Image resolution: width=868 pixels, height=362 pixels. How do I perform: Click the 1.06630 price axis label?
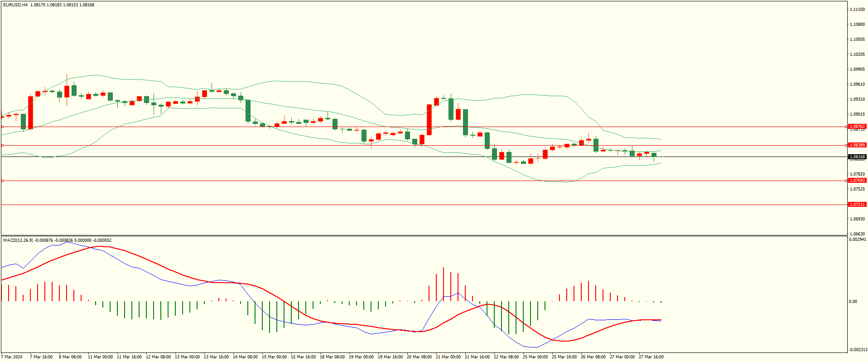(x=857, y=234)
